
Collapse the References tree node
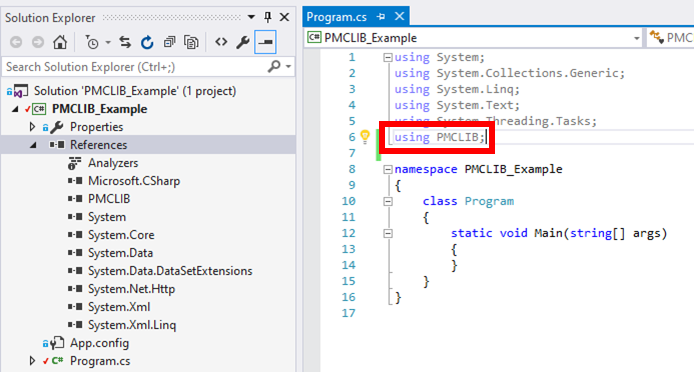point(33,145)
